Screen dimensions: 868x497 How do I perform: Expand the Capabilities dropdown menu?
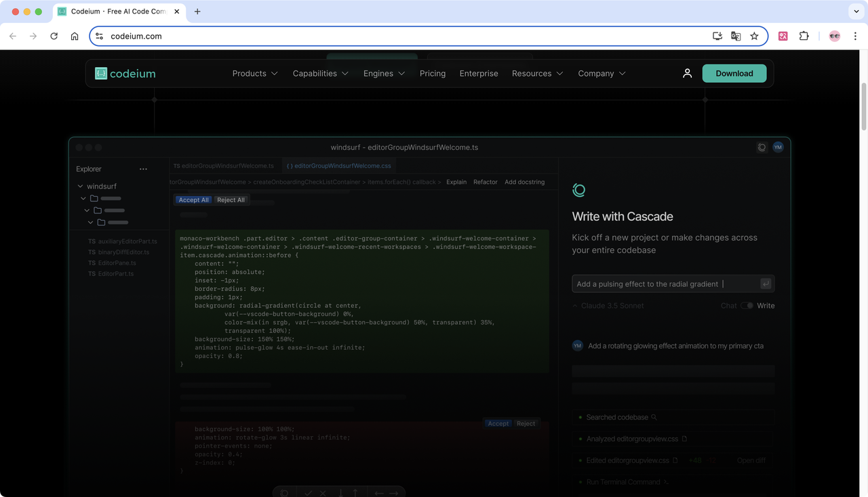321,73
